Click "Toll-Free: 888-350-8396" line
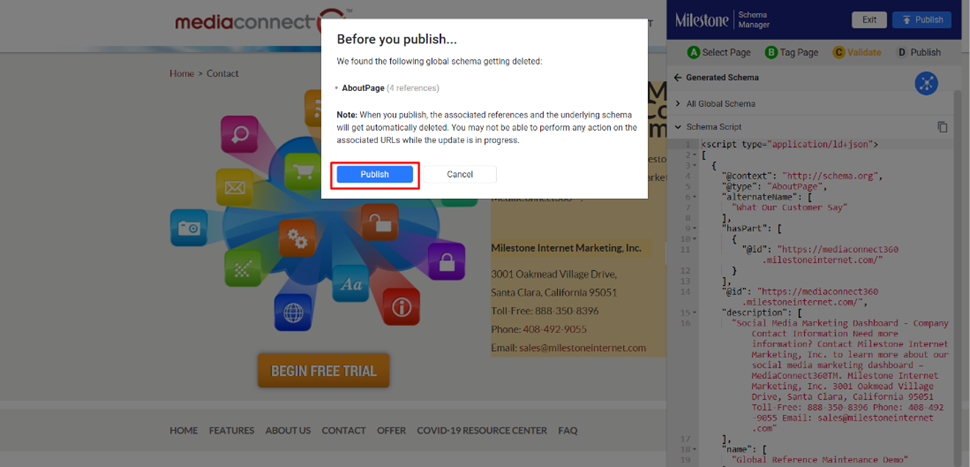The width and height of the screenshot is (970, 467). point(545,311)
